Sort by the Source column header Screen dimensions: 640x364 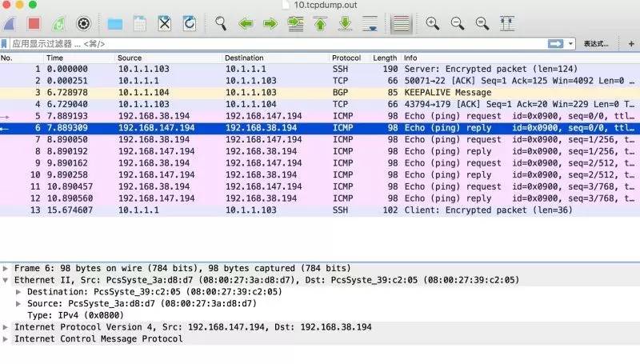(x=170, y=58)
